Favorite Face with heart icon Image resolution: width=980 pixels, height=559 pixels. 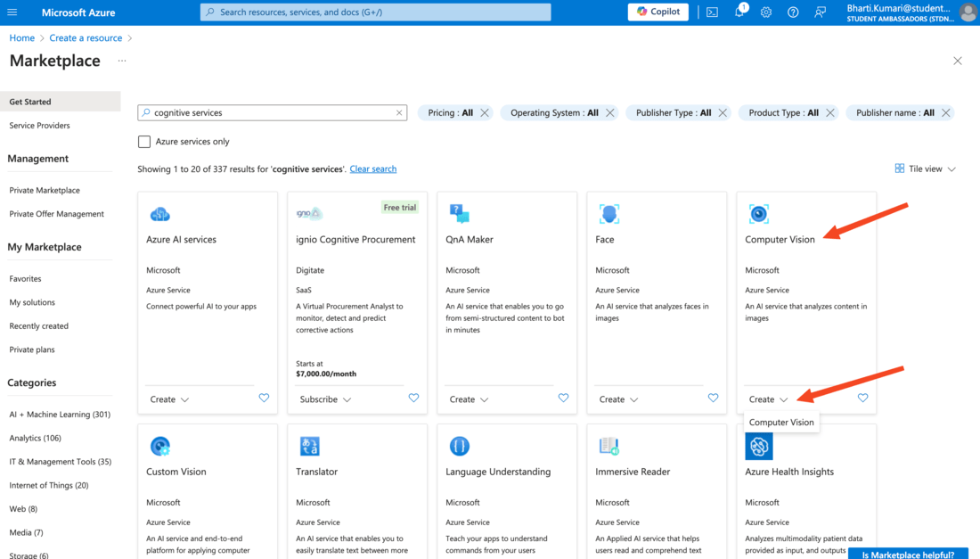713,398
